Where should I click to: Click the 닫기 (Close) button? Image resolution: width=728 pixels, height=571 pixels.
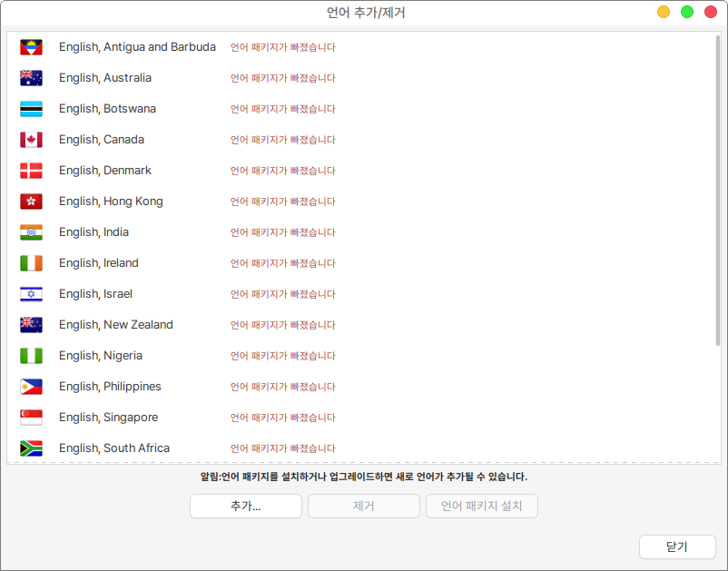pyautogui.click(x=677, y=546)
